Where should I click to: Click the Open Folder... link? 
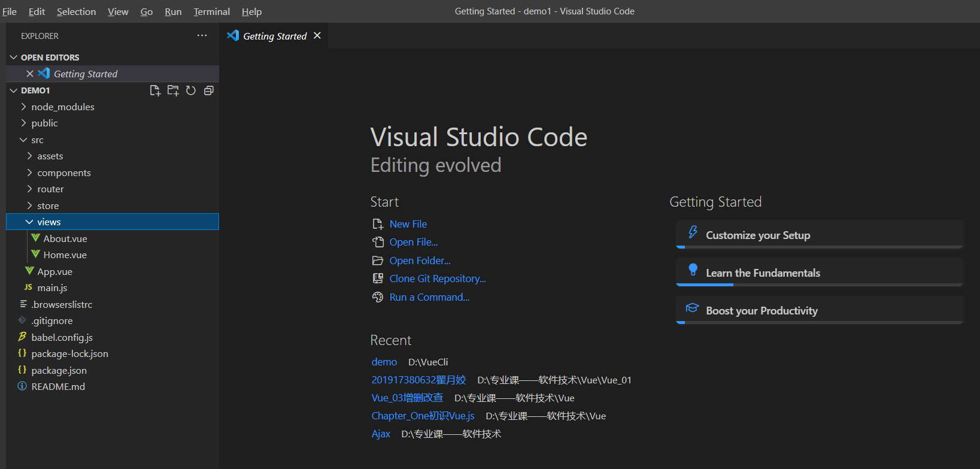coord(420,261)
